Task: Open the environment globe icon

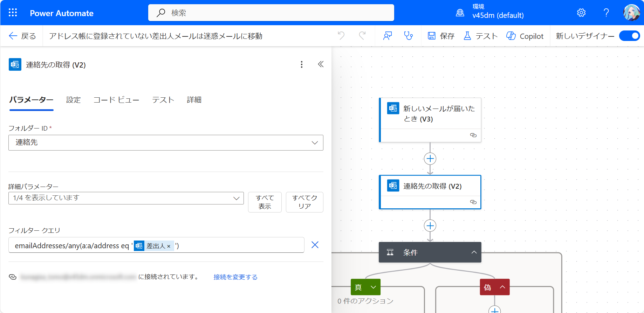Action: coord(460,13)
